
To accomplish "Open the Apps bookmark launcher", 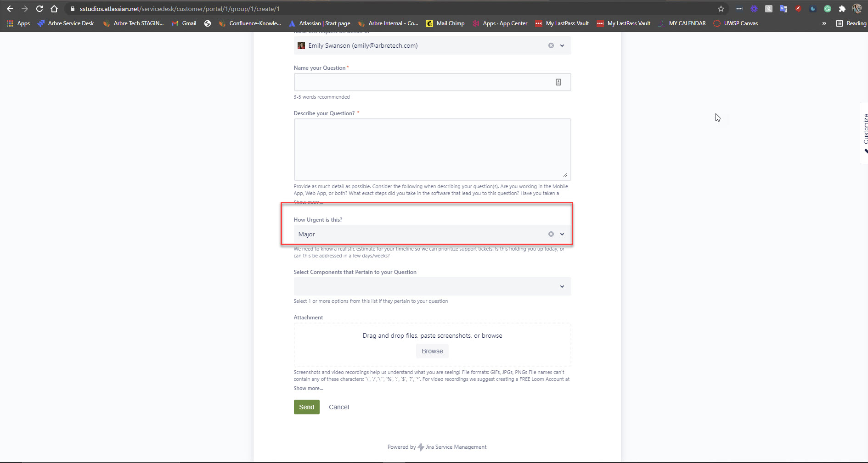I will [x=18, y=23].
